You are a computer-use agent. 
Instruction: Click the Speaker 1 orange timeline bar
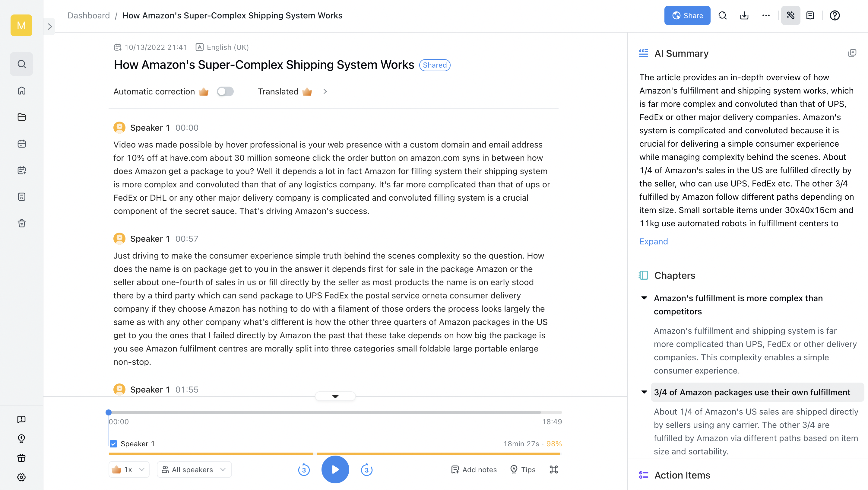pos(334,454)
